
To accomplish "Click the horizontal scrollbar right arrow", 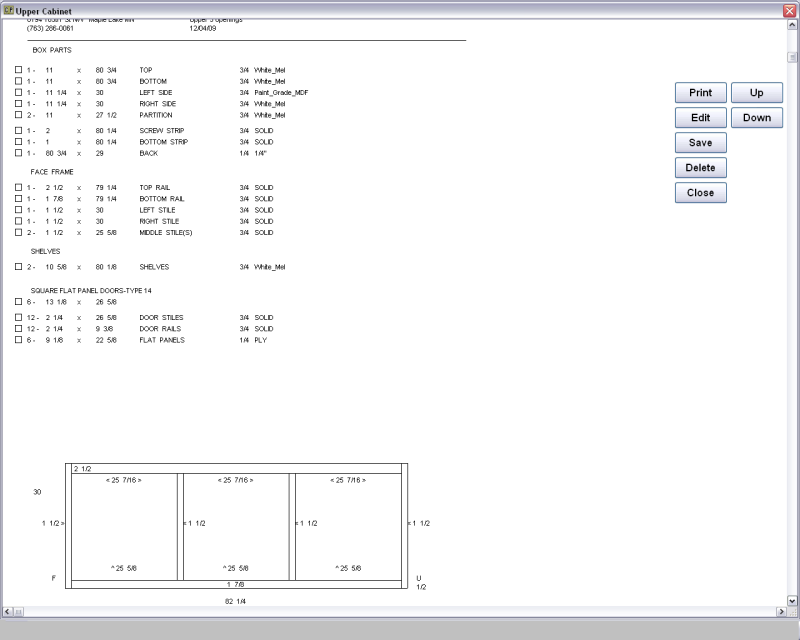I will coord(781,611).
